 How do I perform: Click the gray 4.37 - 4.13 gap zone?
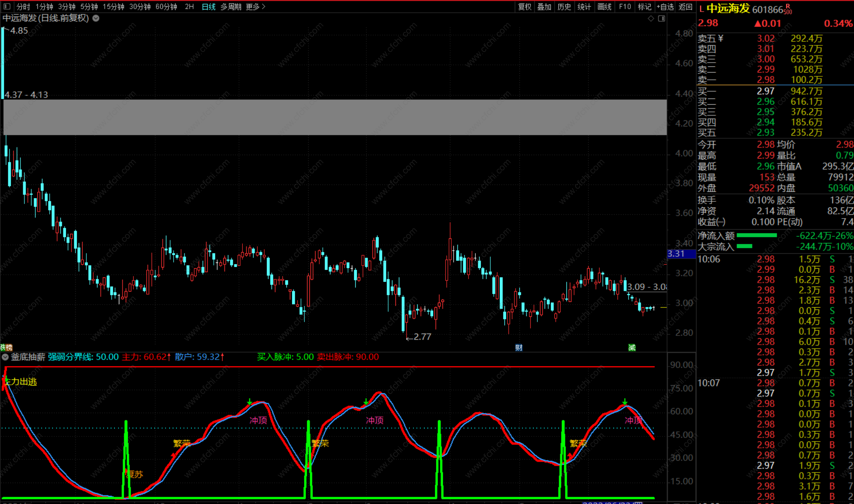(335, 117)
